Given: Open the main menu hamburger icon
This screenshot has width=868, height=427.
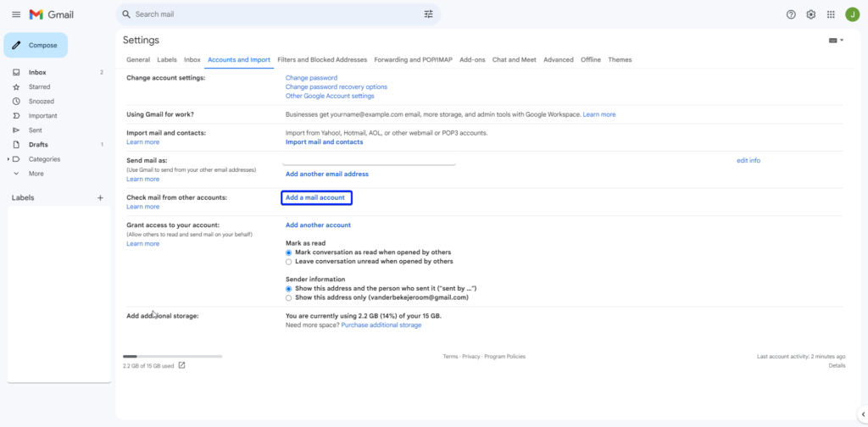Looking at the screenshot, I should [16, 14].
